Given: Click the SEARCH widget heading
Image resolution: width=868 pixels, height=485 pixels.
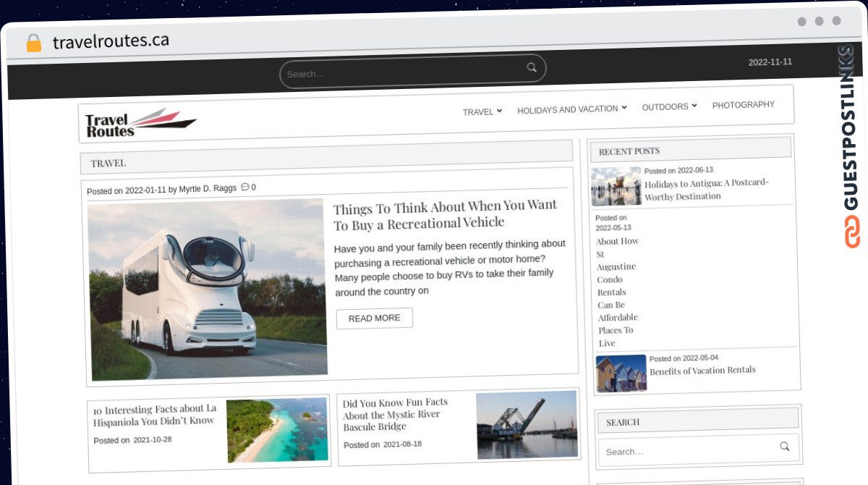Looking at the screenshot, I should tap(623, 422).
